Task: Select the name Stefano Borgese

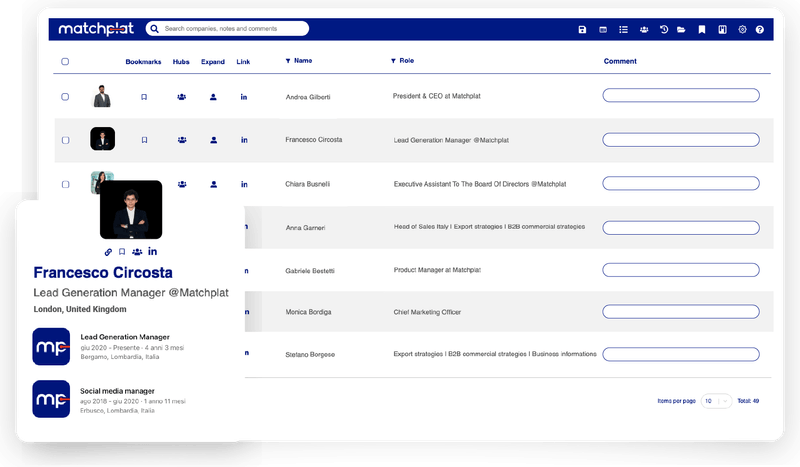Action: pyautogui.click(x=310, y=355)
